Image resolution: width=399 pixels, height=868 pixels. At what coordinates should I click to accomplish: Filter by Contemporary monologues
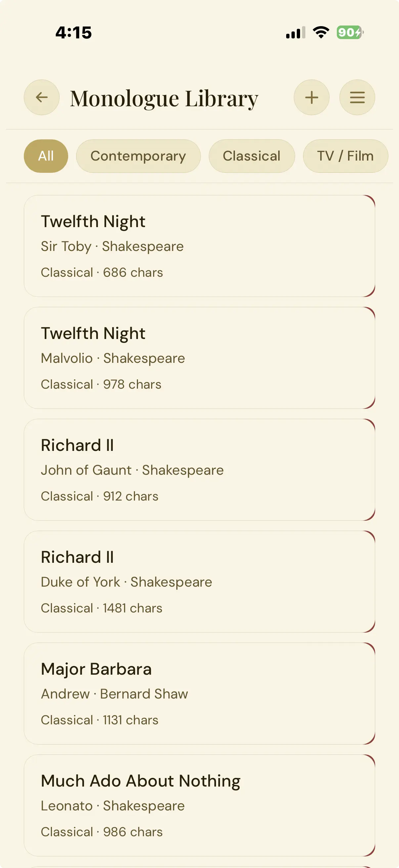[138, 156]
